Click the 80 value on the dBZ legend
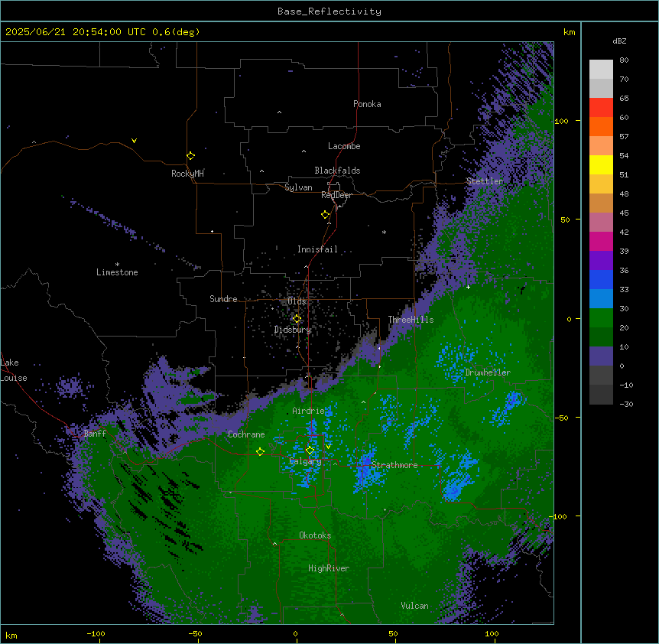This screenshot has width=659, height=644. coord(624,60)
